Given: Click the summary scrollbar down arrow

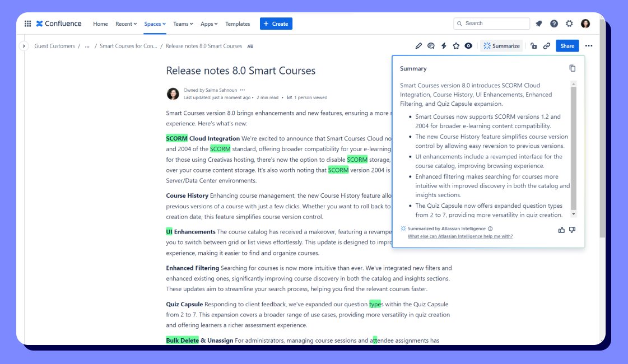Looking at the screenshot, I should click(574, 214).
